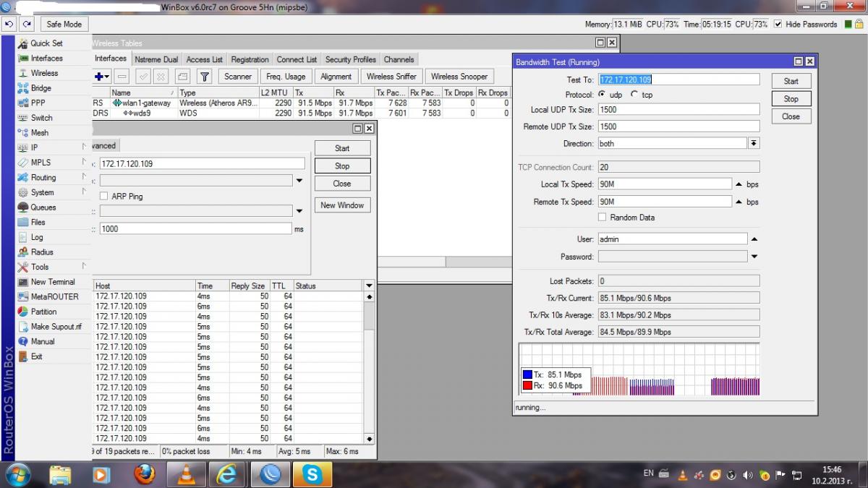Select the tcp protocol radio button
Screen dimensions: 868x488
634,95
